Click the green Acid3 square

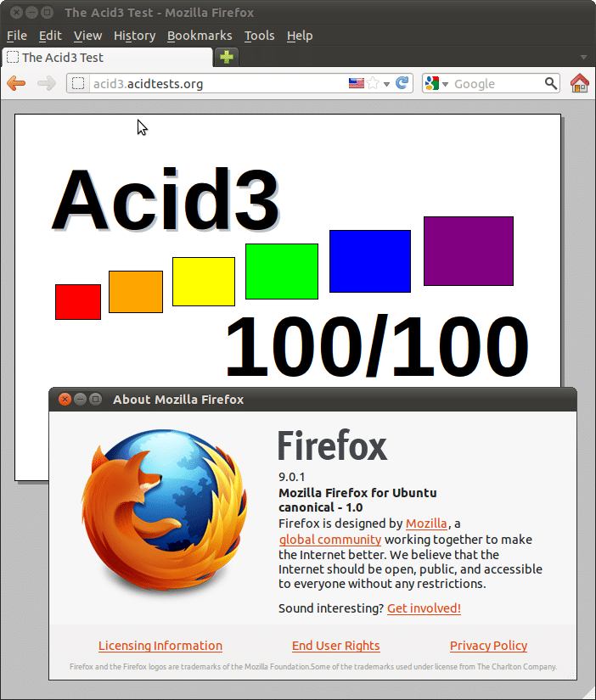(282, 272)
